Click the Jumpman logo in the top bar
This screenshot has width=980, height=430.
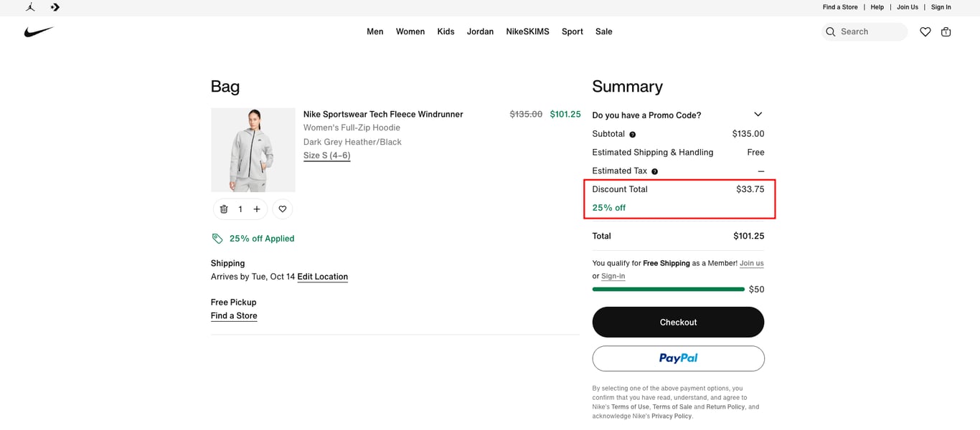[30, 6]
